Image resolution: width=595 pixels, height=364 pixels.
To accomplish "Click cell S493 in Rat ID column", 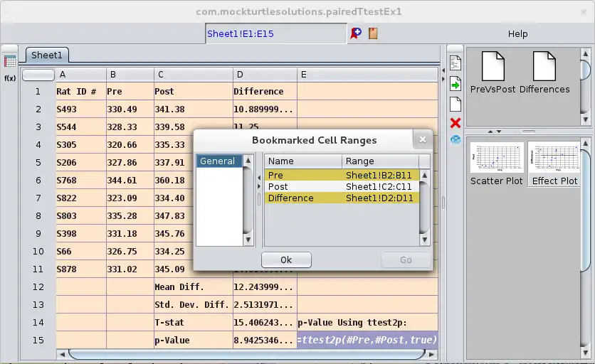I will pyautogui.click(x=81, y=109).
